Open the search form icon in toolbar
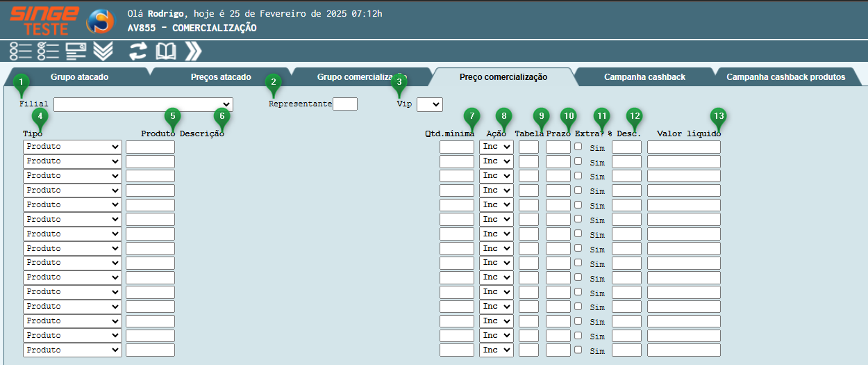Screen dimensions: 868x365 [x=76, y=51]
